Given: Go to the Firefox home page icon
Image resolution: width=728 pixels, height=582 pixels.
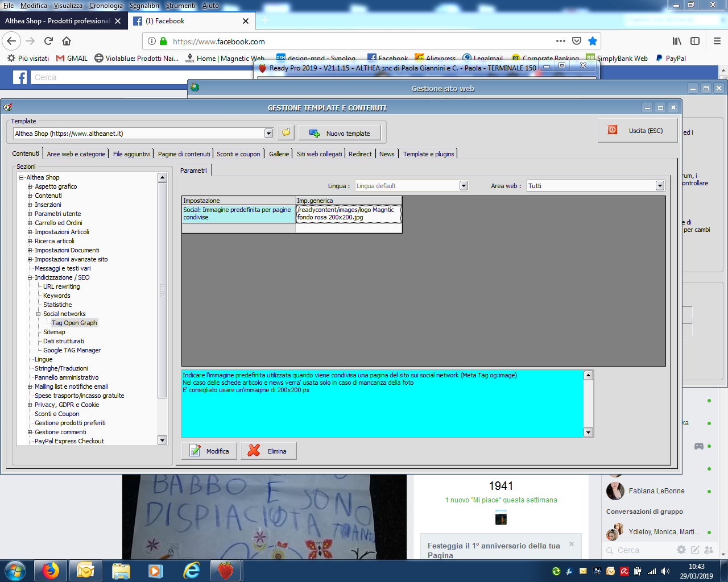Looking at the screenshot, I should point(67,41).
